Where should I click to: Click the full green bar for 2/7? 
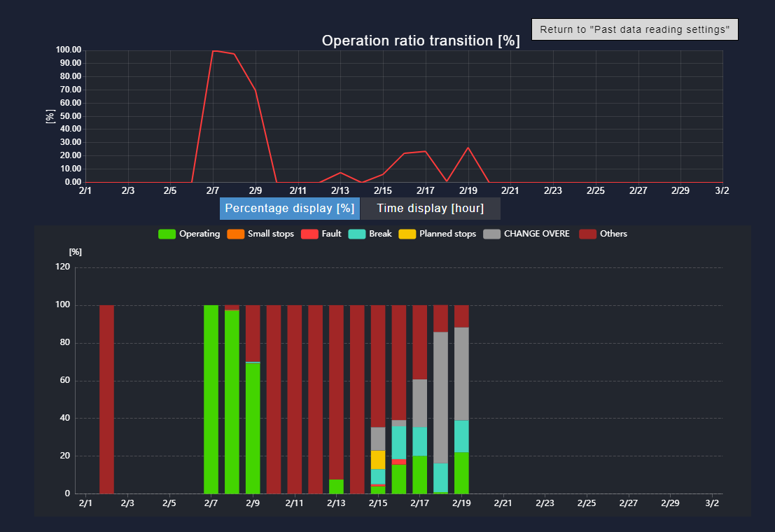point(211,399)
